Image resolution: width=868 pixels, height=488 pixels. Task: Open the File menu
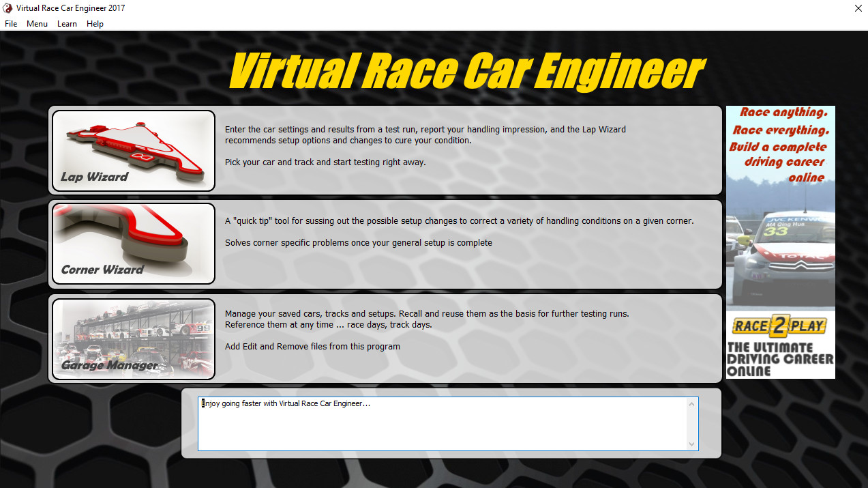tap(11, 24)
